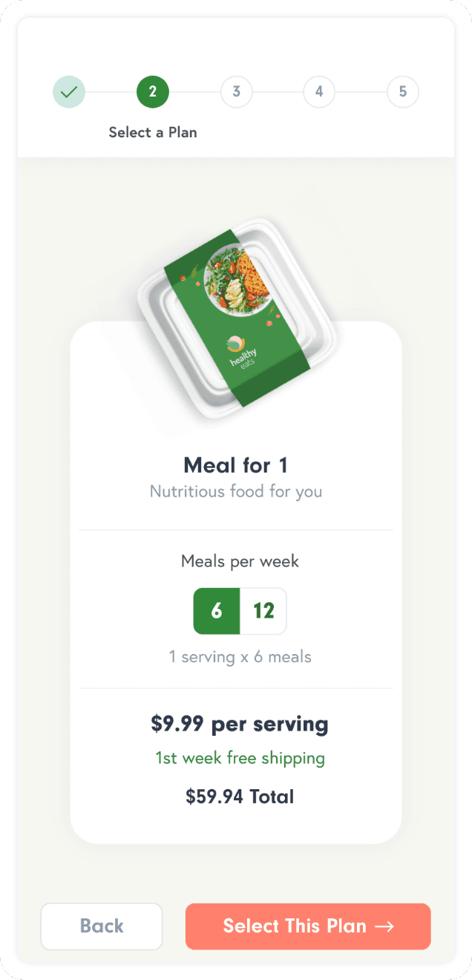
Task: Select step 5 circle in stepper
Action: click(403, 92)
